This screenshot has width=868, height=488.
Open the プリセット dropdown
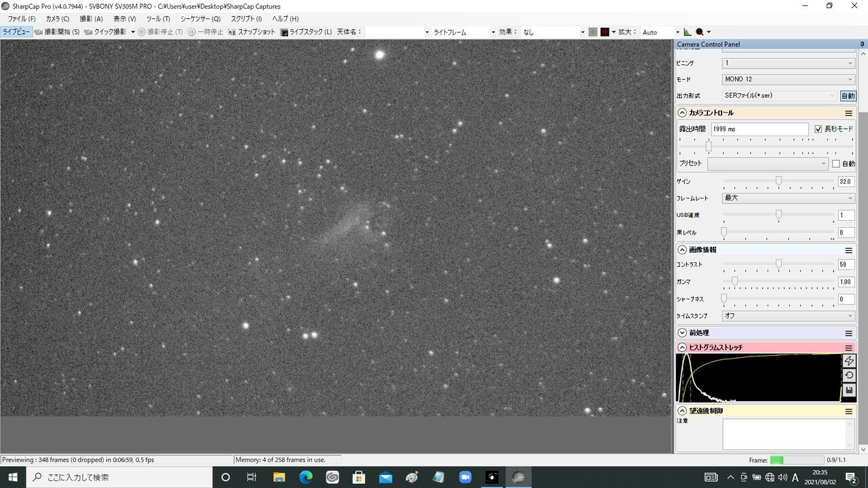click(x=768, y=163)
